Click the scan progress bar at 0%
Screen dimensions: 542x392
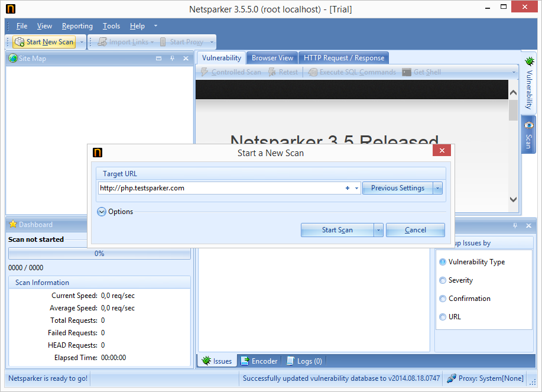pyautogui.click(x=99, y=254)
